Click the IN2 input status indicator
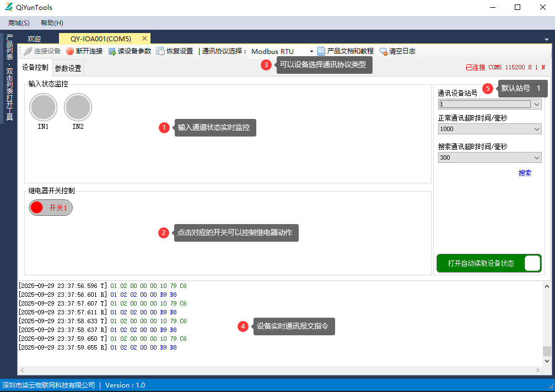 tap(78, 107)
